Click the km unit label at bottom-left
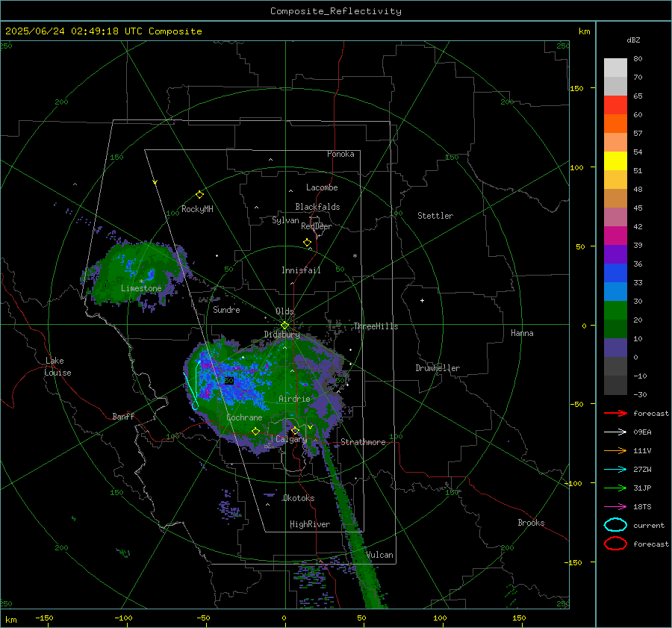Screen dimensions: 672x628 pyautogui.click(x=11, y=620)
